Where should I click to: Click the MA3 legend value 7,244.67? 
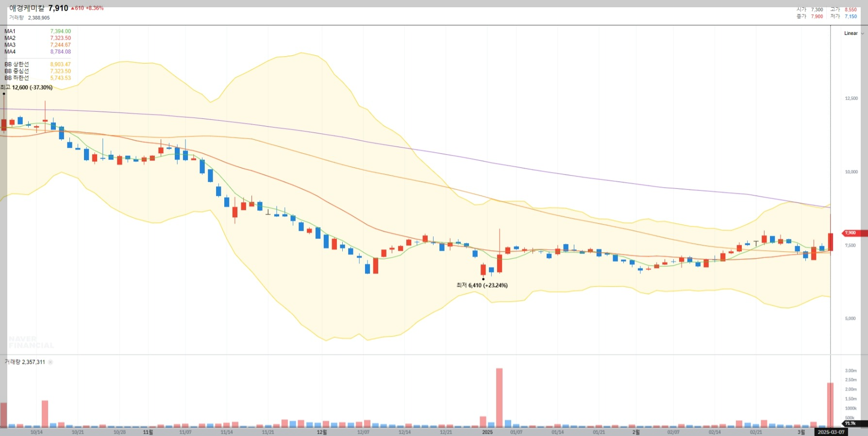(61, 45)
